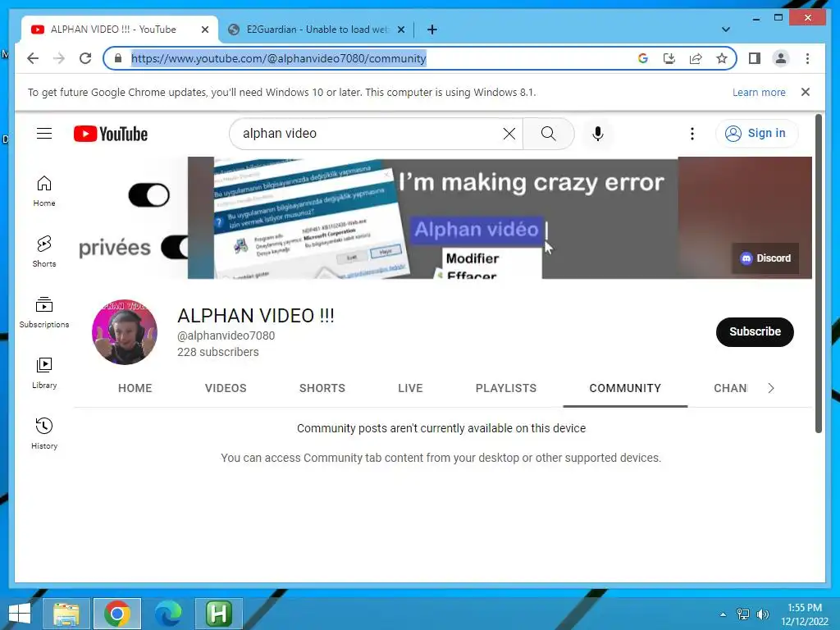
Task: Open the volume control in system tray
Action: [x=763, y=614]
